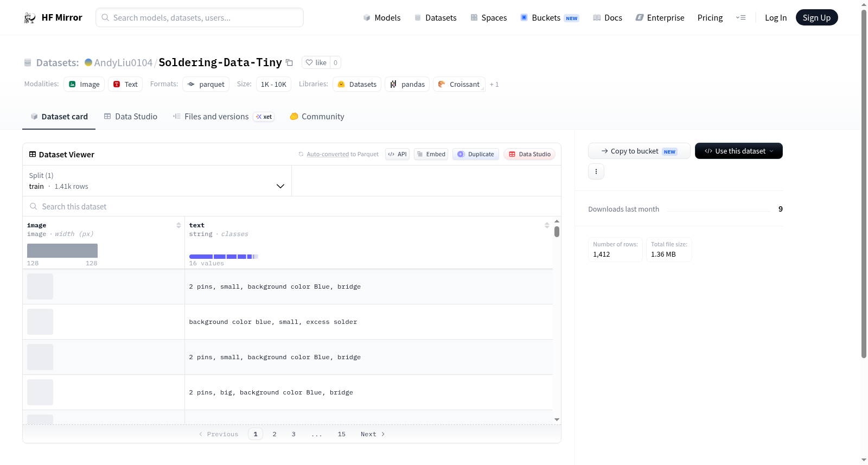Click the AndyLiu0104 avatar icon
This screenshot has height=465, width=868.
[88, 62]
